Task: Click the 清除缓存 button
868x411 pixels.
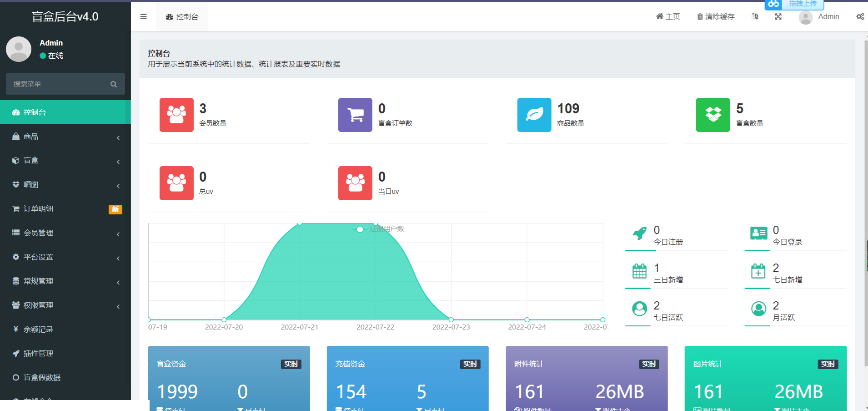Action: tap(715, 16)
